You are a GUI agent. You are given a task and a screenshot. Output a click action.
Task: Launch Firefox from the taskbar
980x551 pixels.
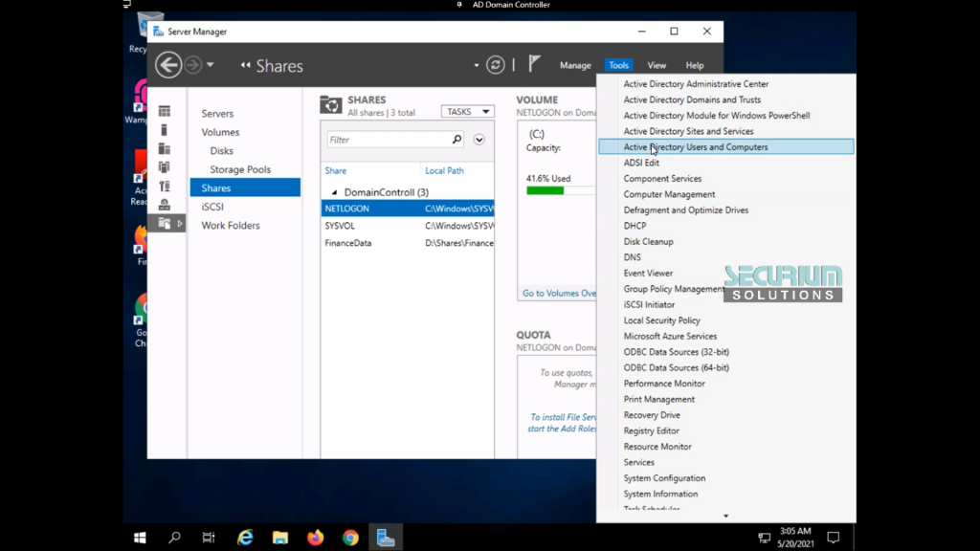pyautogui.click(x=315, y=538)
